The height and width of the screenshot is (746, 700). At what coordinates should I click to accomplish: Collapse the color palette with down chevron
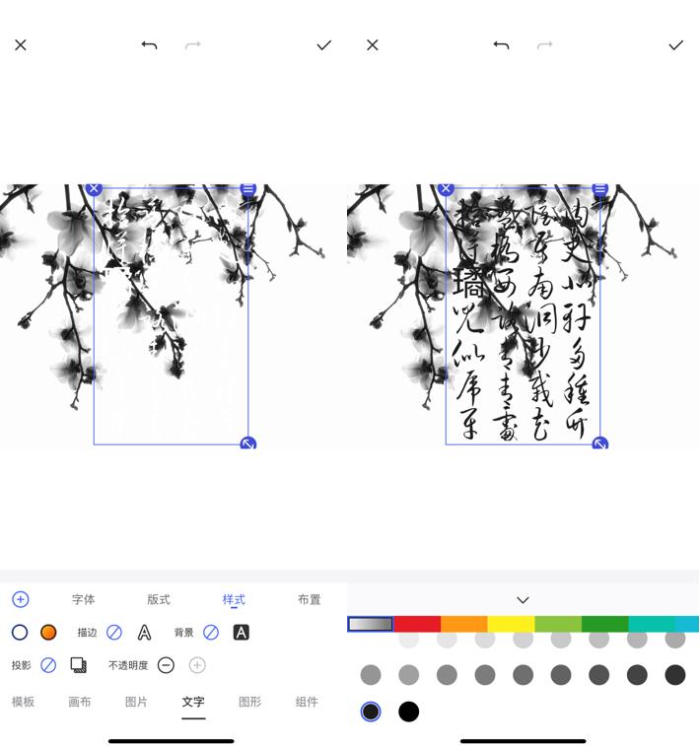coord(523,600)
